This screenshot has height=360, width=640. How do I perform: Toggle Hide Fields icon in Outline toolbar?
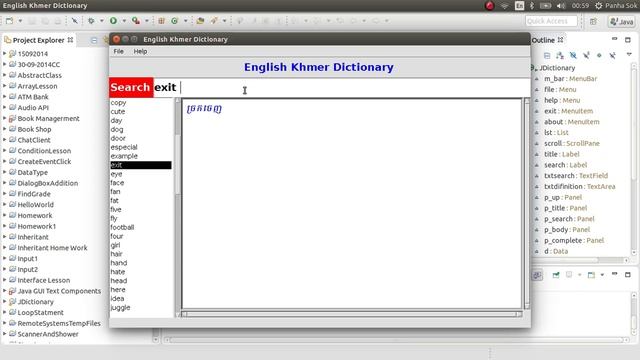pos(573,56)
